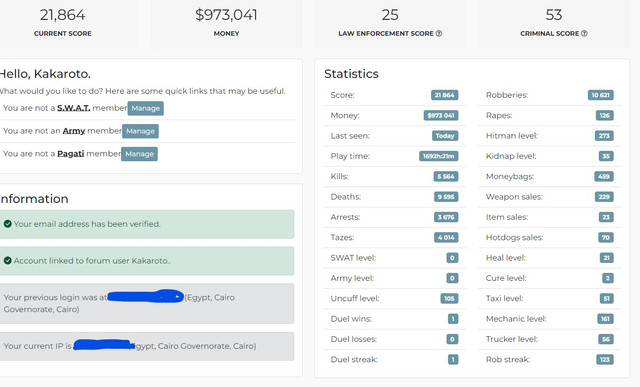The width and height of the screenshot is (640, 387).
Task: Click the Manage button for Pagati membership
Action: tap(139, 154)
